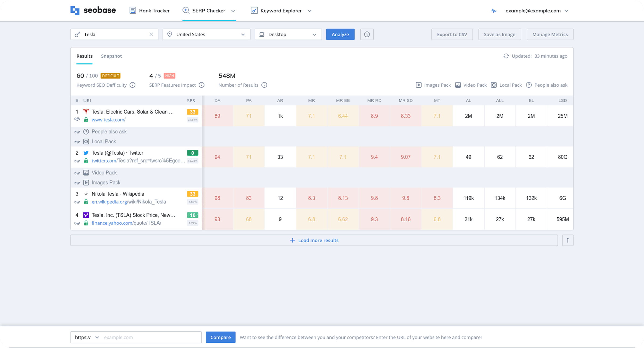The width and height of the screenshot is (644, 348).
Task: Click the Yahoo favicon in row 4
Action: (86, 215)
